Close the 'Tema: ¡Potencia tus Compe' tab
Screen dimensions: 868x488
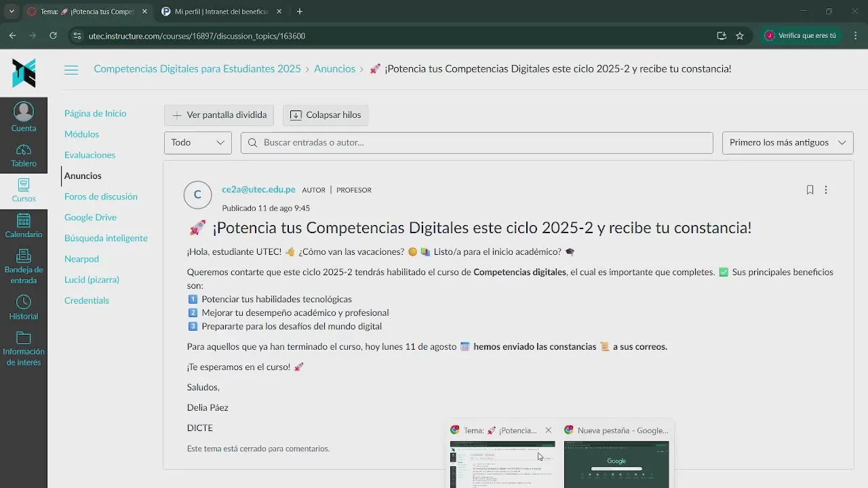pos(144,12)
